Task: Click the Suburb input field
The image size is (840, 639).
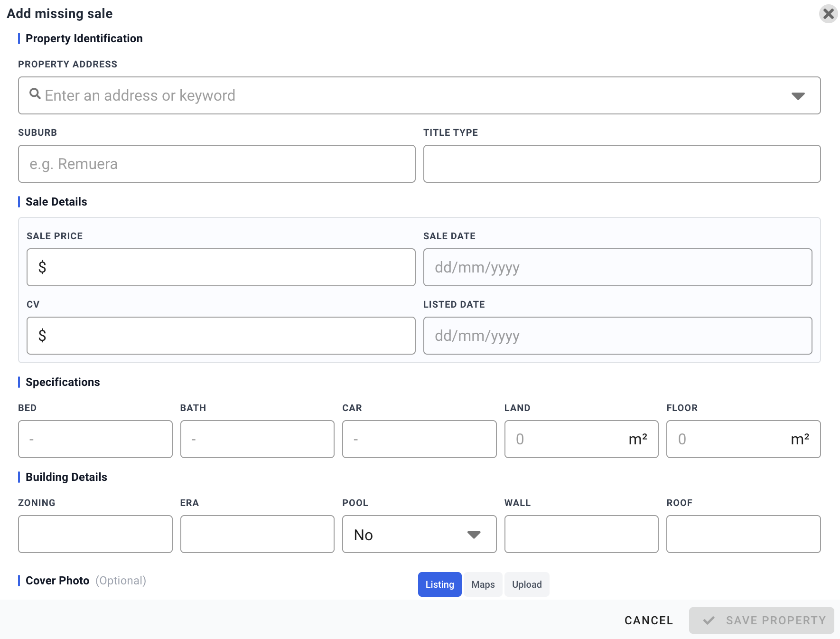Action: [x=216, y=164]
